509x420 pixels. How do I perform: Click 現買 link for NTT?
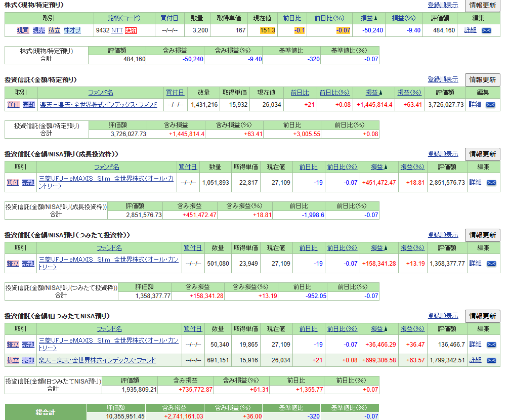coord(23,30)
